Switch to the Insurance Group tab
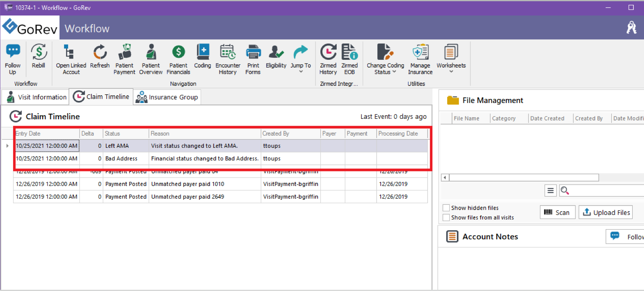This screenshot has width=644, height=291. click(x=167, y=97)
